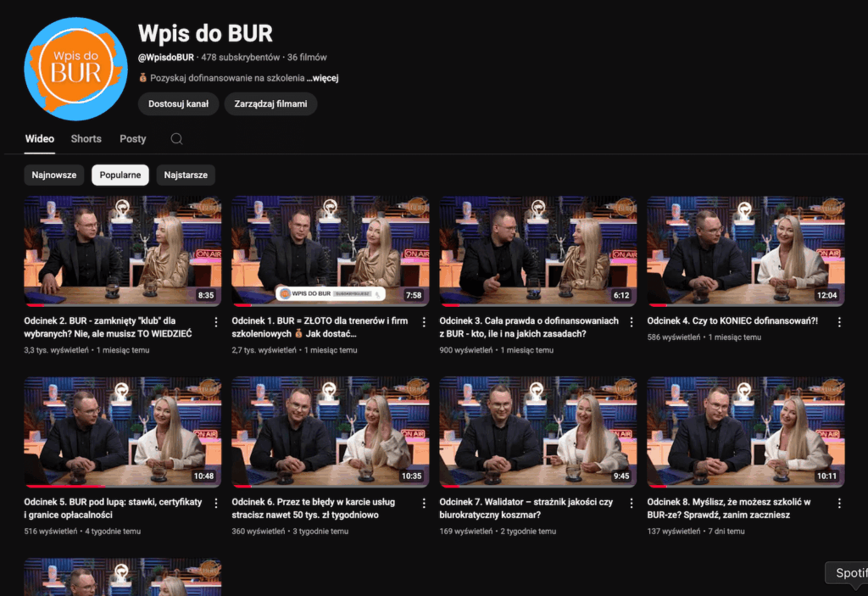Open title link 'Odcinek 2. BUR - zamknięty klub'

[x=108, y=327]
